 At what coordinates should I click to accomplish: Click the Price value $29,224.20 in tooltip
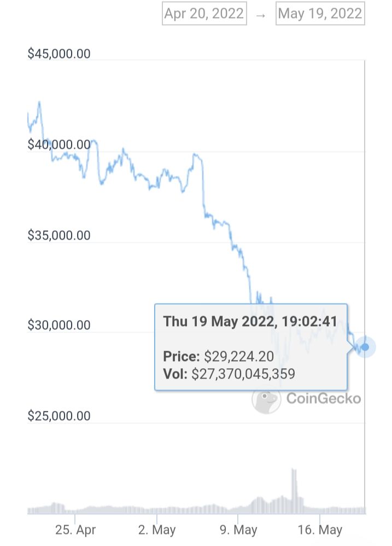tap(239, 356)
